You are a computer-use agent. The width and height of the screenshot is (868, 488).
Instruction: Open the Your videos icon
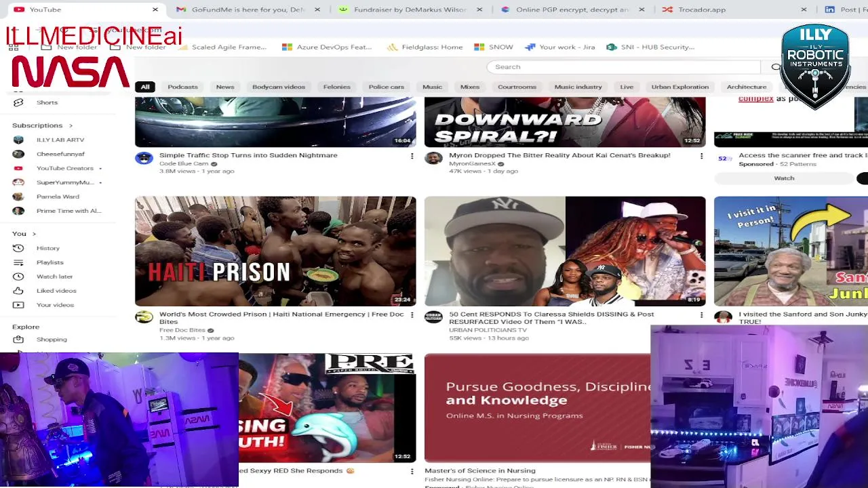pyautogui.click(x=18, y=305)
